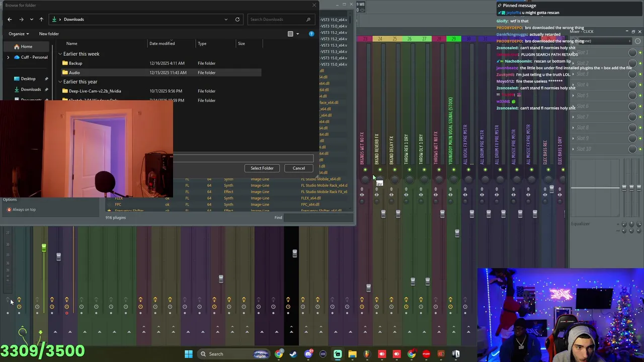
Task: Turn the pan knob on BKGNDS WET NO FX track
Action: [x=365, y=178]
